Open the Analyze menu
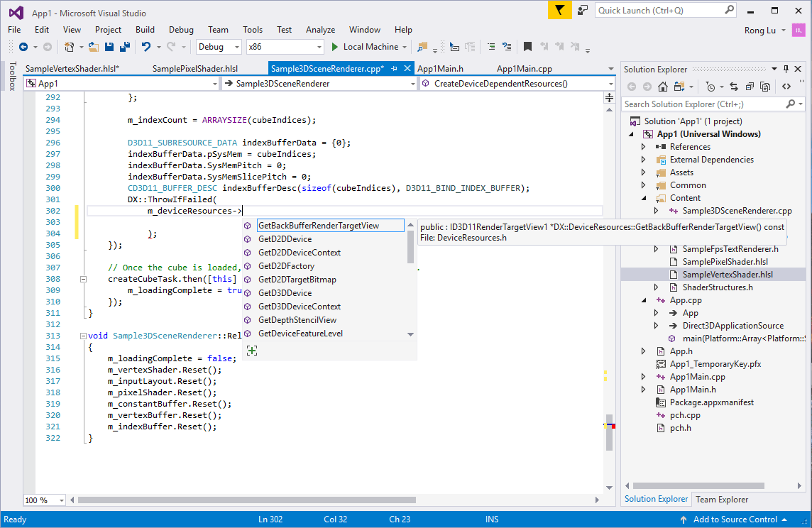This screenshot has height=528, width=812. click(321, 30)
